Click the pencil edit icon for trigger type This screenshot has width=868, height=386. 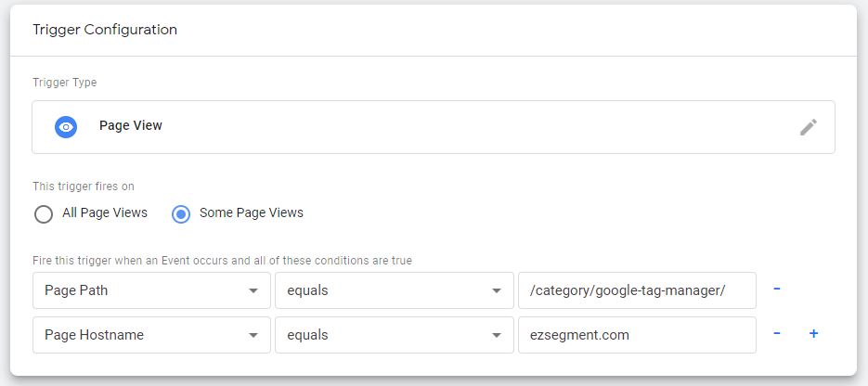pos(809,127)
